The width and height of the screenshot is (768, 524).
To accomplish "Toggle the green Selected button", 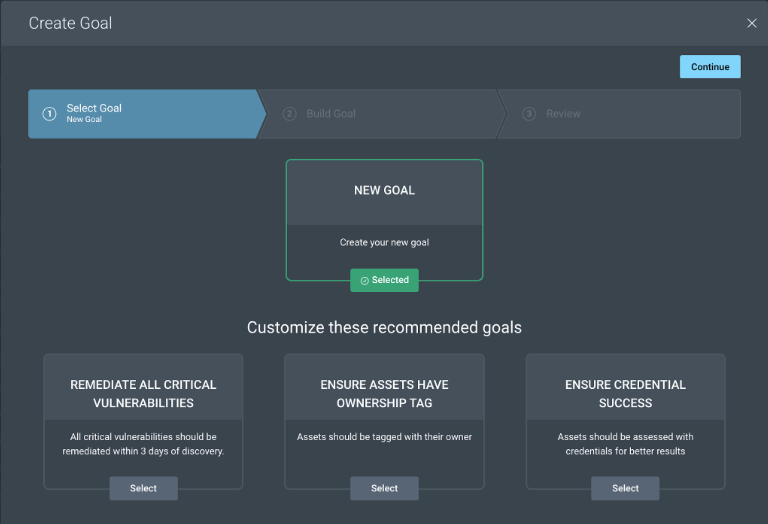I will point(384,280).
